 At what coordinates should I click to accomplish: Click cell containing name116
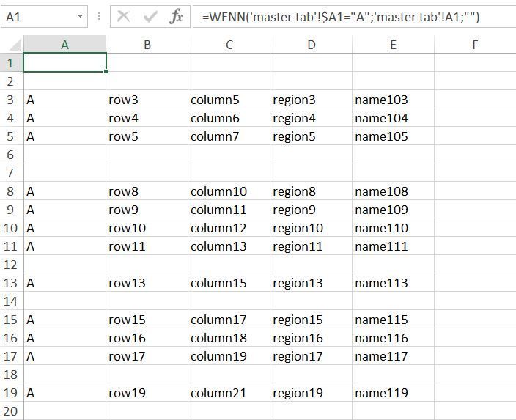tap(394, 338)
